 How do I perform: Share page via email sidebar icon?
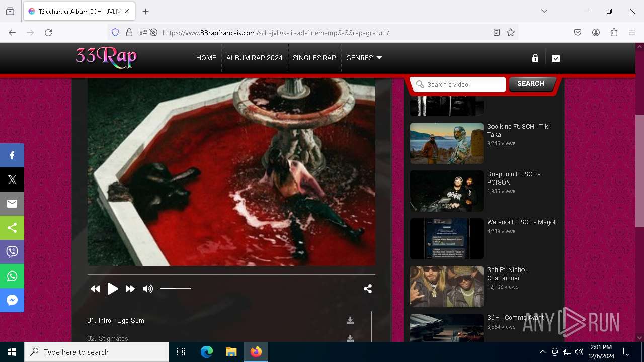point(12,204)
